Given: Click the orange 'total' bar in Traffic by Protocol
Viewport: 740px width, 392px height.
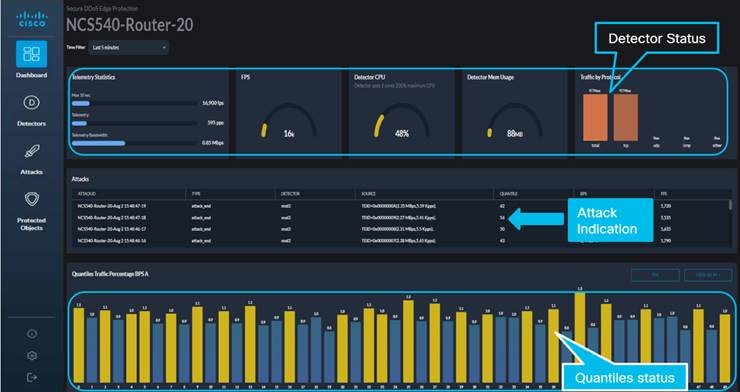Looking at the screenshot, I should pyautogui.click(x=595, y=117).
